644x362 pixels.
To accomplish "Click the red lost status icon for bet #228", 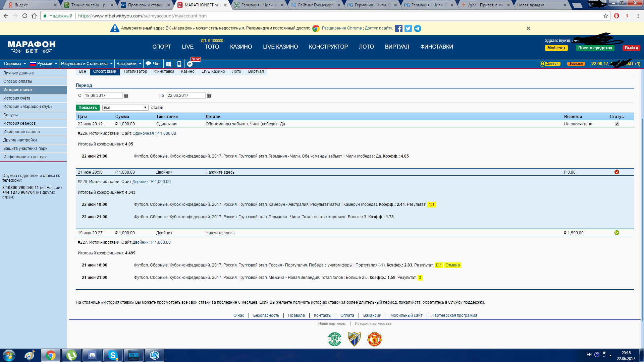I will click(x=616, y=172).
